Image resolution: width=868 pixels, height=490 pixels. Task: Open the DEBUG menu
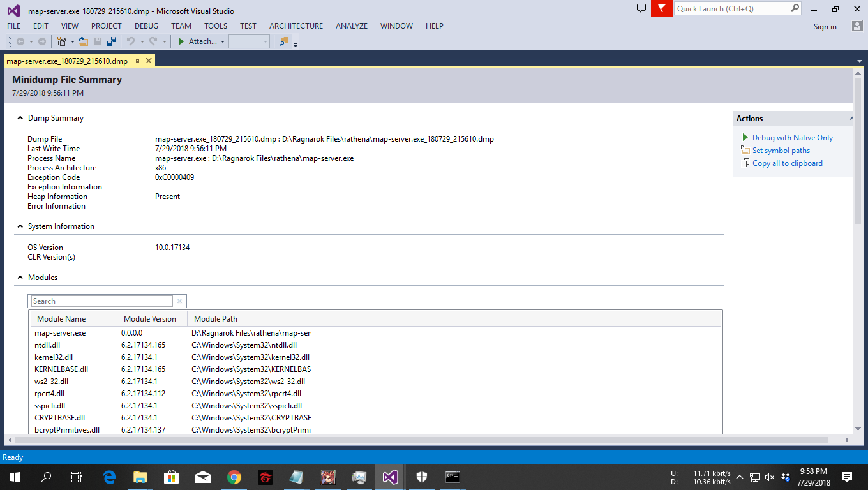146,26
